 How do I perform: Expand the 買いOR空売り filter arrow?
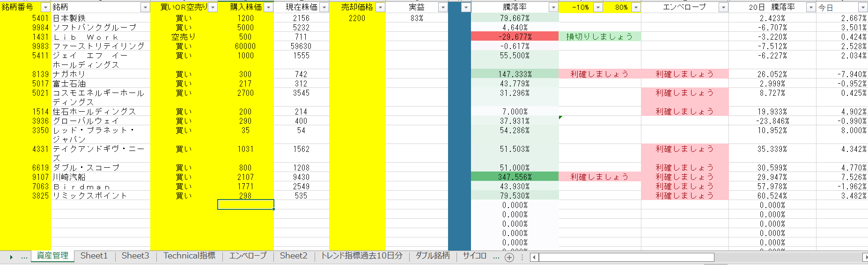pos(213,7)
